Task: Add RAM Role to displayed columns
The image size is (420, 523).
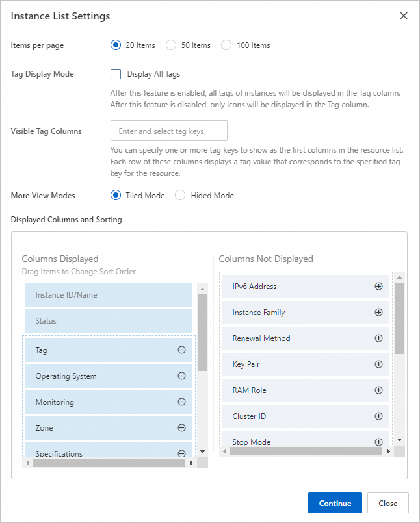Action: pos(378,390)
